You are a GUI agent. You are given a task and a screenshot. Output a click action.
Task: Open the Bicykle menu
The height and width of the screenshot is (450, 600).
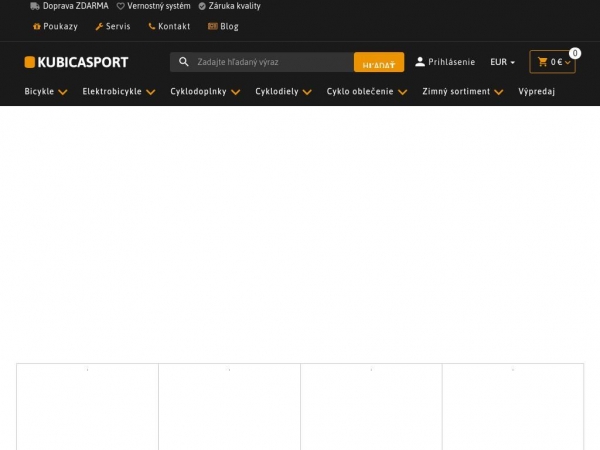39,91
